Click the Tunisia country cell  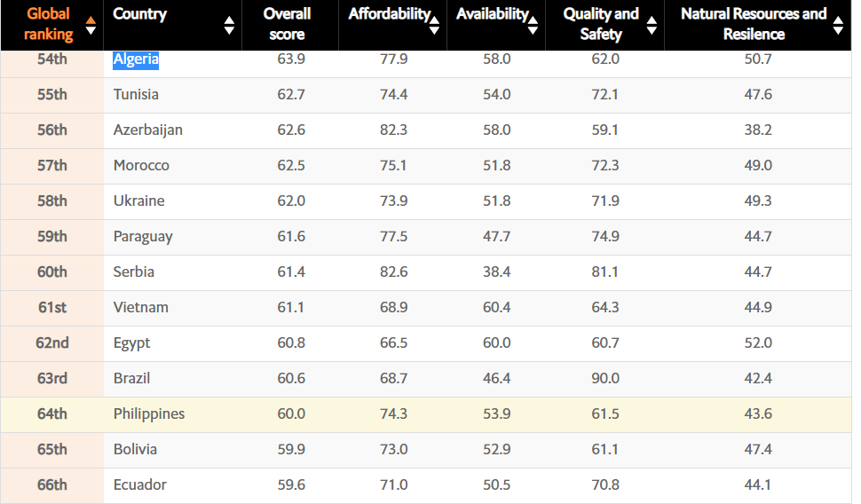tap(136, 95)
